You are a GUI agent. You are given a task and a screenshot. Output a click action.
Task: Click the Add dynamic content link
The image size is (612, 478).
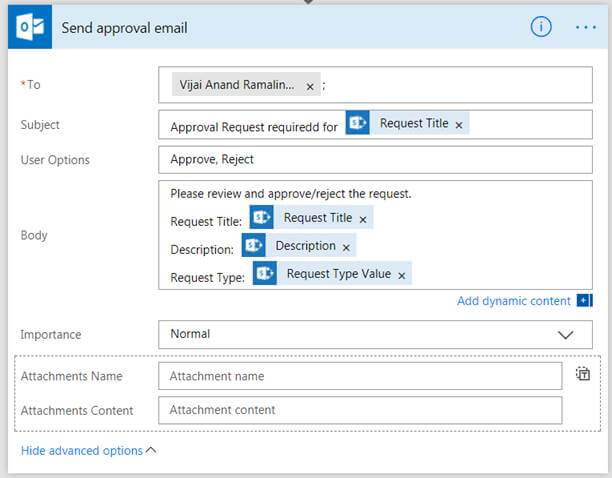point(513,301)
